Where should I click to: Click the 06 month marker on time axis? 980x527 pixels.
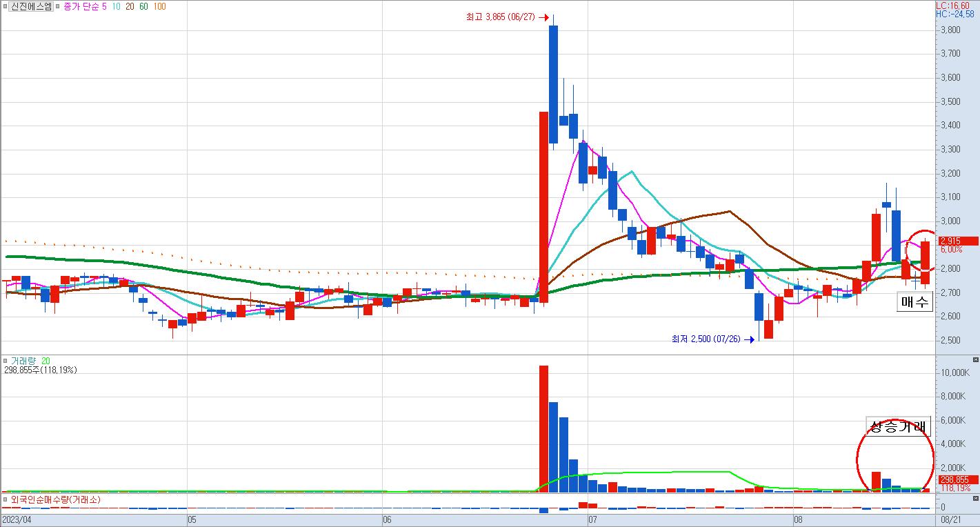pos(387,519)
